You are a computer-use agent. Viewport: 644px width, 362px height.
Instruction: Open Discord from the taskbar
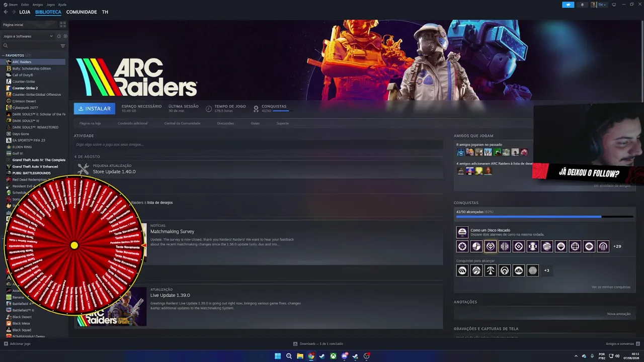[x=344, y=356]
